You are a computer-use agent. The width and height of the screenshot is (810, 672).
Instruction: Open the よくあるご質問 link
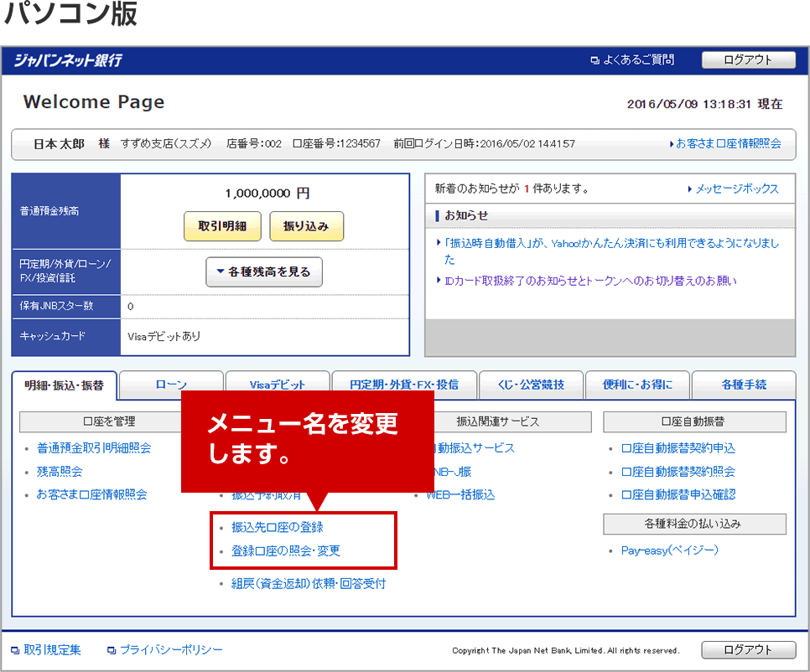[x=637, y=60]
